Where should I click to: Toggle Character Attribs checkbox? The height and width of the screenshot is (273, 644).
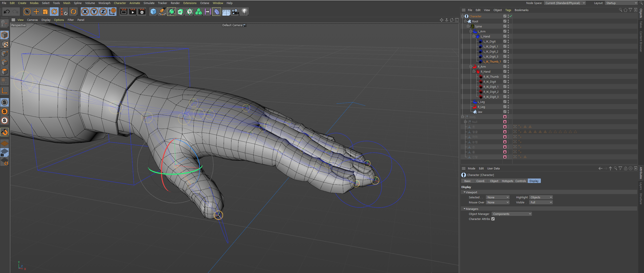click(x=493, y=219)
